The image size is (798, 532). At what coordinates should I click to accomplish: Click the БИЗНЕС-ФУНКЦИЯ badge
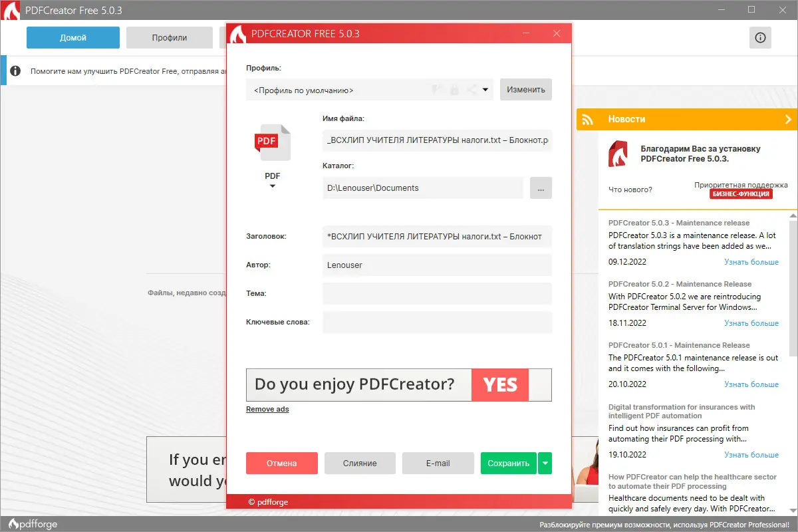click(x=741, y=194)
